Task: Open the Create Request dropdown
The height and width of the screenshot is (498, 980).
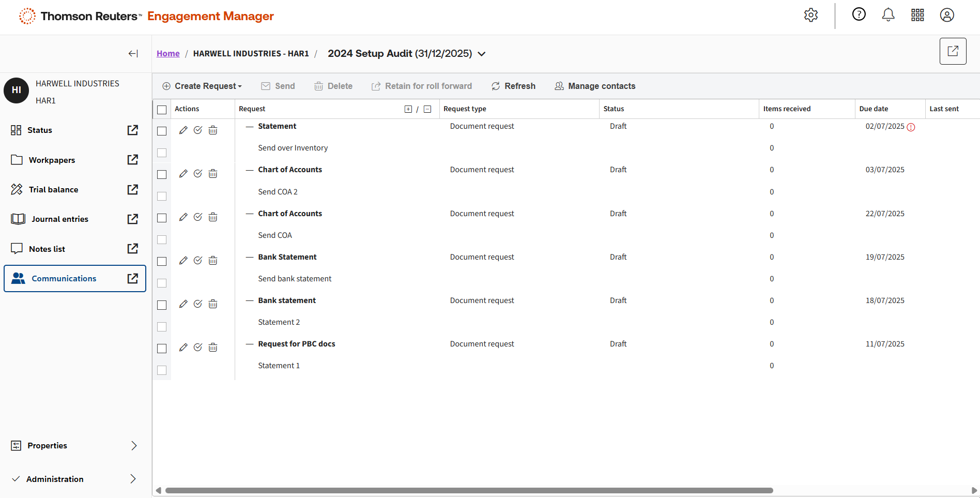Action: click(202, 86)
